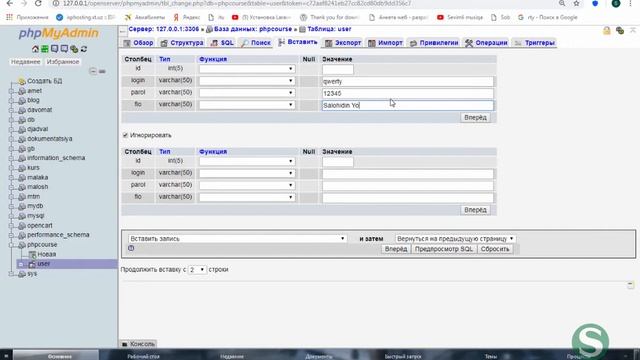This screenshot has height=360, width=640.
Task: Click the link/unlink icon beside collapse
Action: pos(102,71)
